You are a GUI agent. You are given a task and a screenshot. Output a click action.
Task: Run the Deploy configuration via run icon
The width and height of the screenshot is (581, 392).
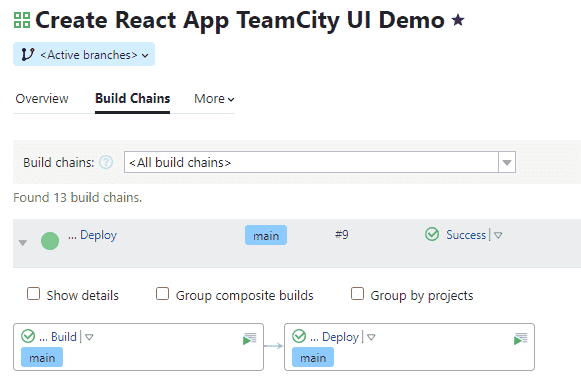[521, 338]
